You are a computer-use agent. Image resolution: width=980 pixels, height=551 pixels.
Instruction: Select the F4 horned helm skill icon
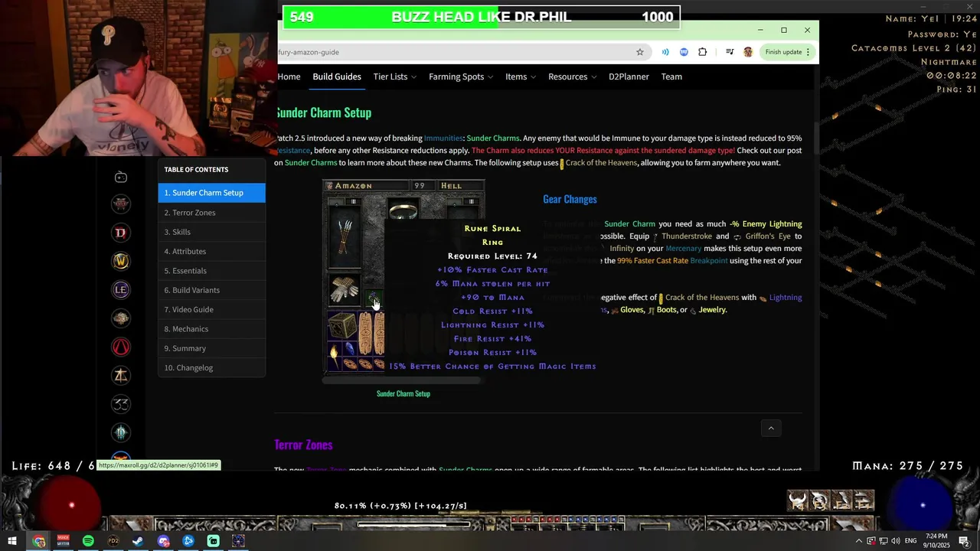pos(798,500)
